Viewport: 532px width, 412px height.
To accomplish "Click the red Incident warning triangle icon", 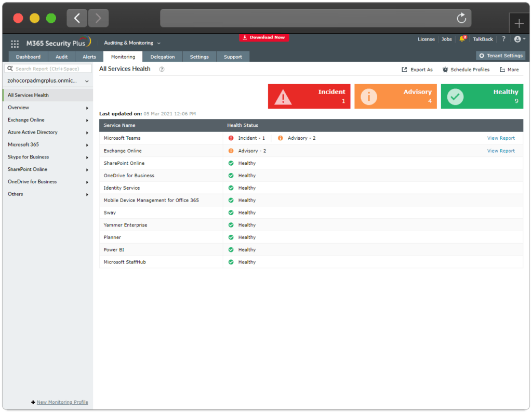I will point(283,97).
